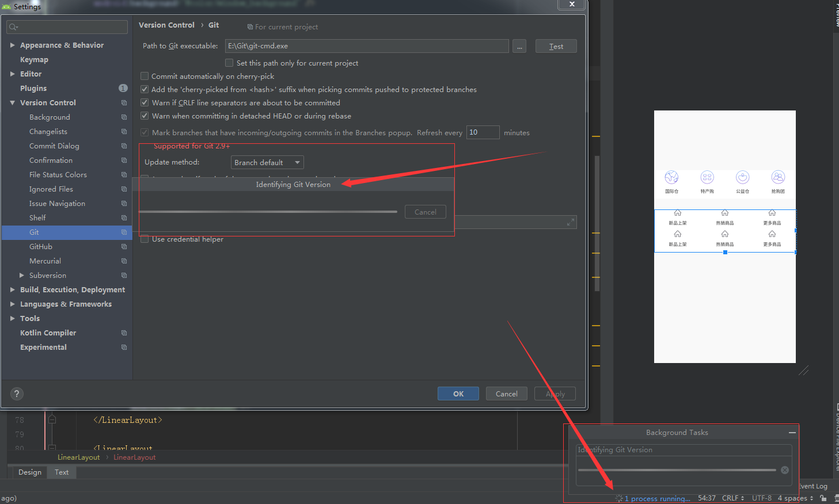This screenshot has width=839, height=504.
Task: Toggle the cherry-picked suffix checkbox
Action: click(x=145, y=89)
